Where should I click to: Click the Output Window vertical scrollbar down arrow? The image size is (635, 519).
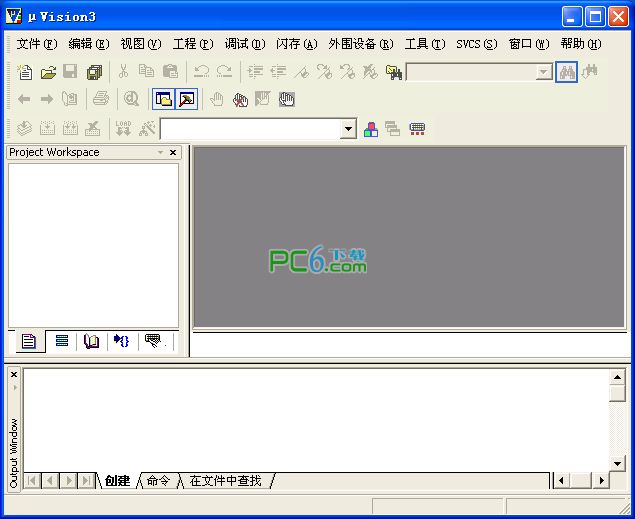point(617,463)
